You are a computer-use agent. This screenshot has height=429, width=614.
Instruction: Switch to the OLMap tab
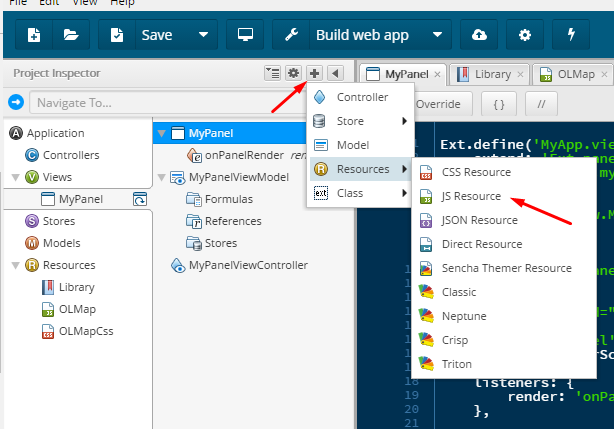point(576,74)
